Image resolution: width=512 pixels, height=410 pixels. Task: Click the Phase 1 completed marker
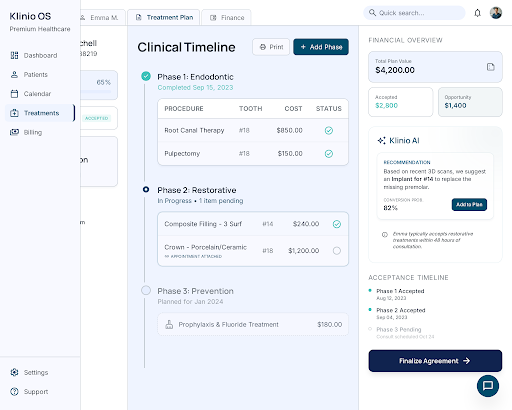pyautogui.click(x=146, y=76)
